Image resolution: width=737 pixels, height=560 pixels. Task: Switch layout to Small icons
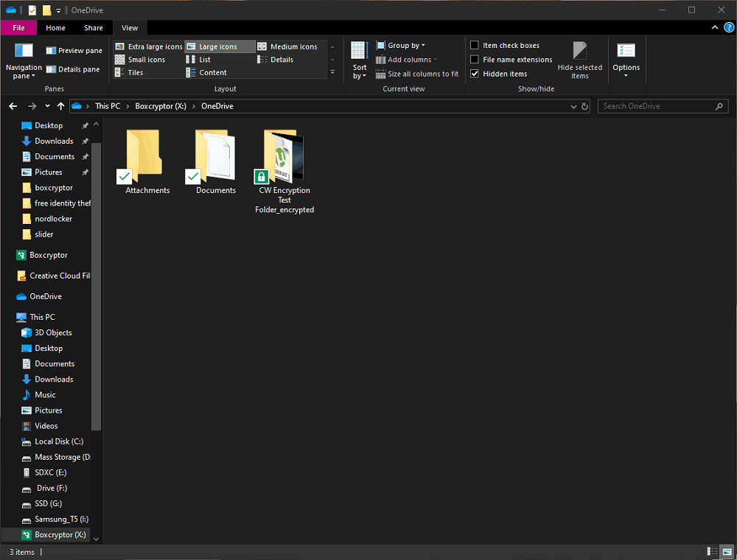tap(140, 60)
